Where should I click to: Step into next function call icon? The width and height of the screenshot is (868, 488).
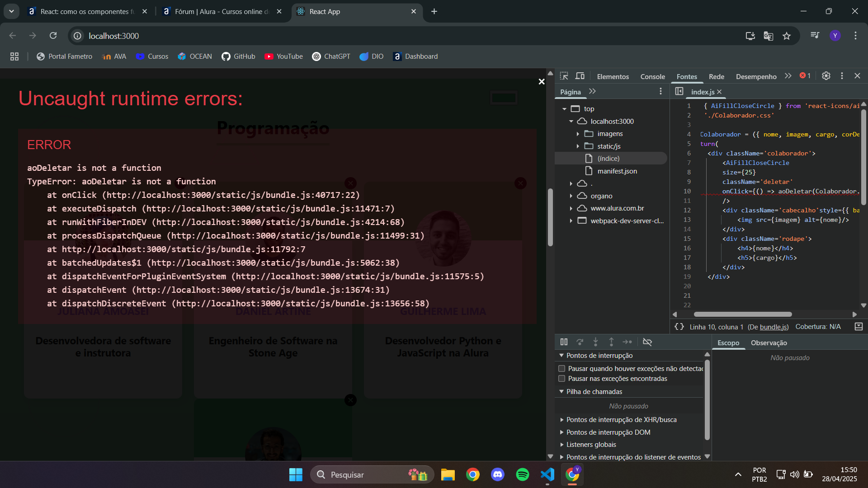pos(595,342)
